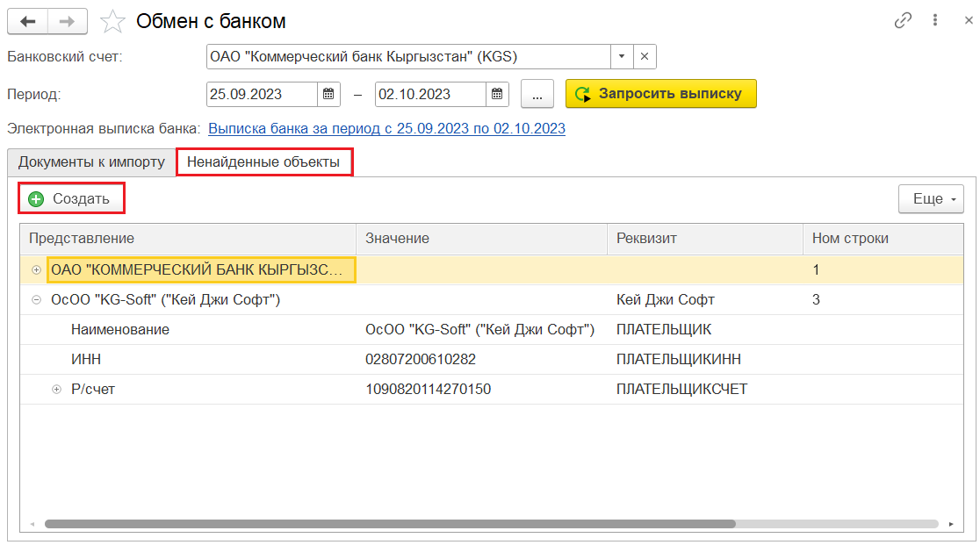Open the bank statement link for the period
980x545 pixels.
pos(386,129)
